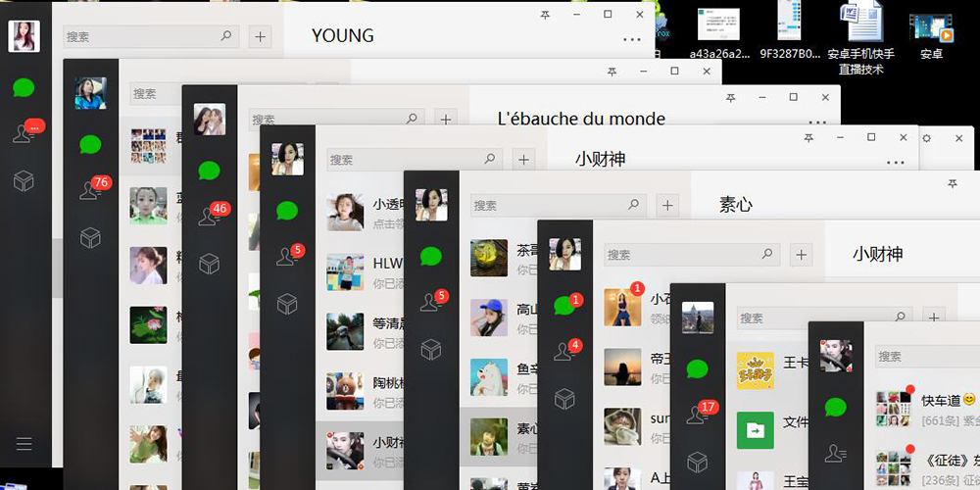Open the chat row starting with 高山
This screenshot has width=980, height=490.
[499, 318]
